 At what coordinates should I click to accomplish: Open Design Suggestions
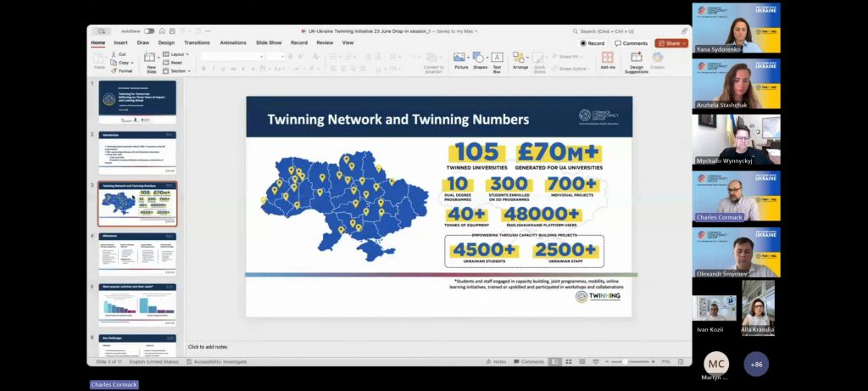[x=637, y=63]
